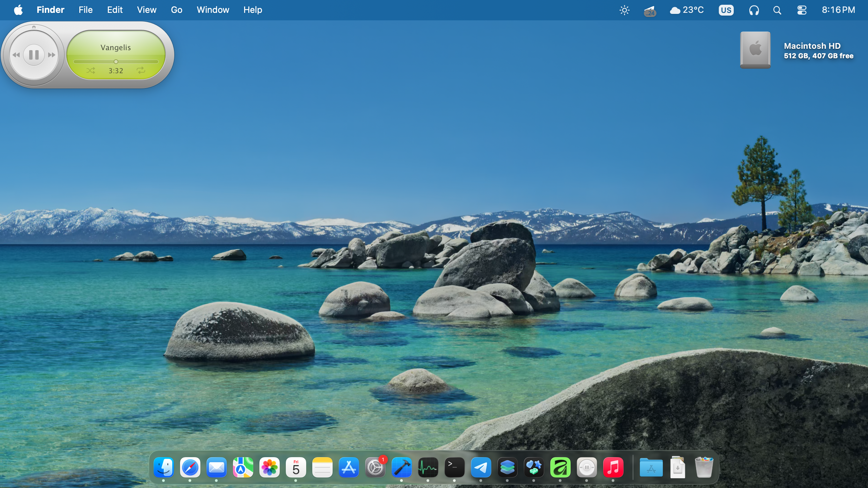Click the Vangelis track title
The image size is (868, 488).
pyautogui.click(x=116, y=47)
